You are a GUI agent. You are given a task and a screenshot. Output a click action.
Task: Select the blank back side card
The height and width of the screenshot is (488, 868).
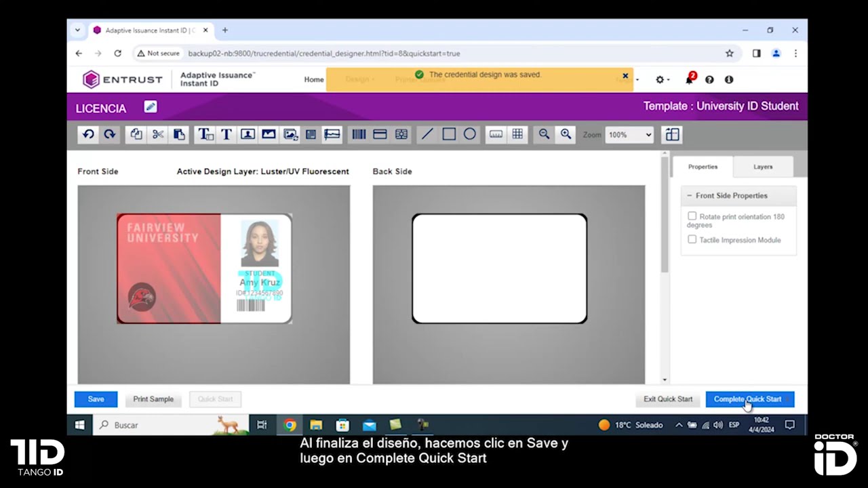[500, 268]
